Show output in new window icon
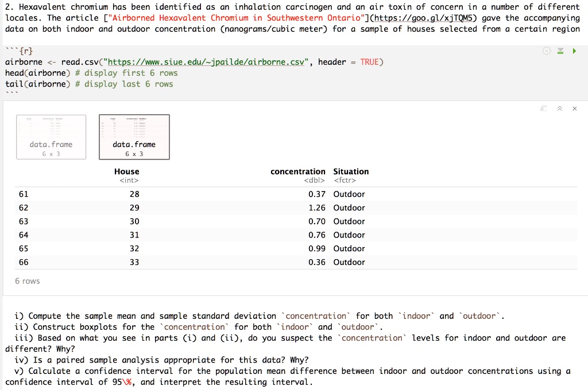 click(543, 108)
